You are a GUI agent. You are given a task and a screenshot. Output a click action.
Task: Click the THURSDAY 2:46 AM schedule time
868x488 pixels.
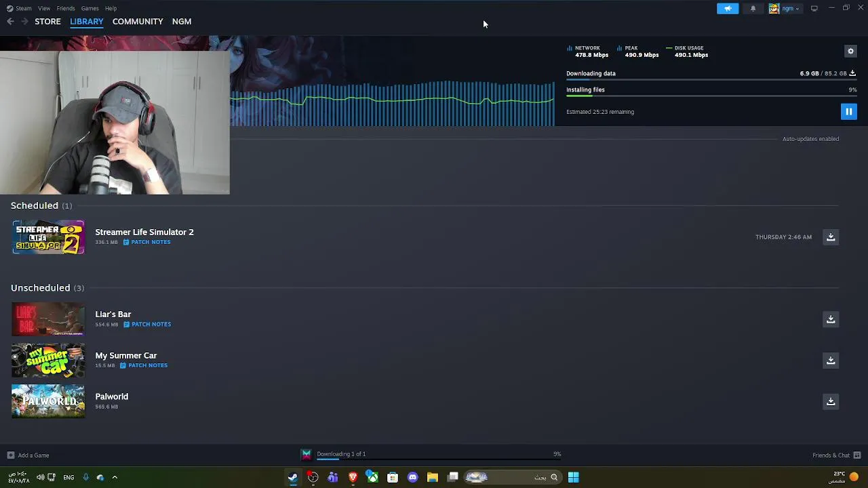(x=784, y=237)
